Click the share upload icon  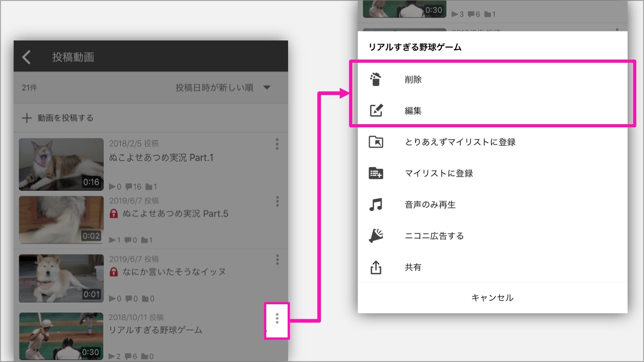376,267
